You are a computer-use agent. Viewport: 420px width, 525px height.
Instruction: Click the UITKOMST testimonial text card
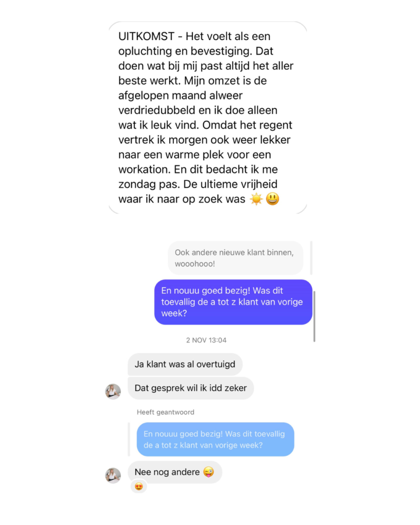208,117
